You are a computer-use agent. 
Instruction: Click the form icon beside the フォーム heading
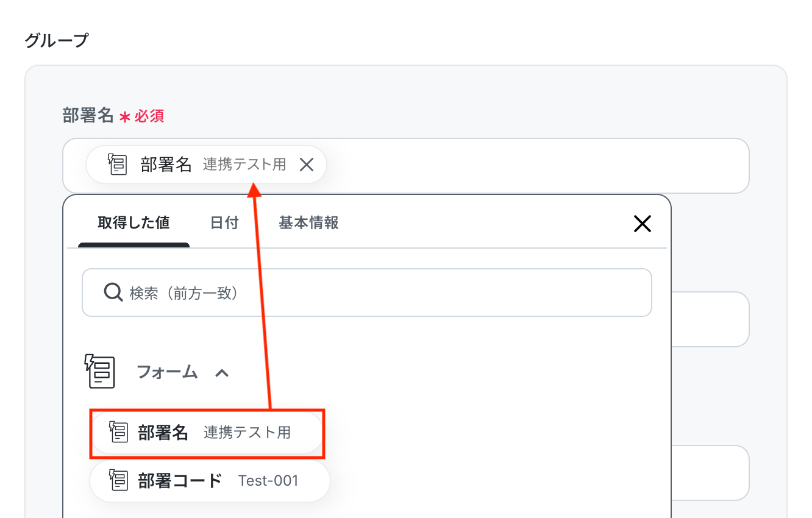pos(99,371)
